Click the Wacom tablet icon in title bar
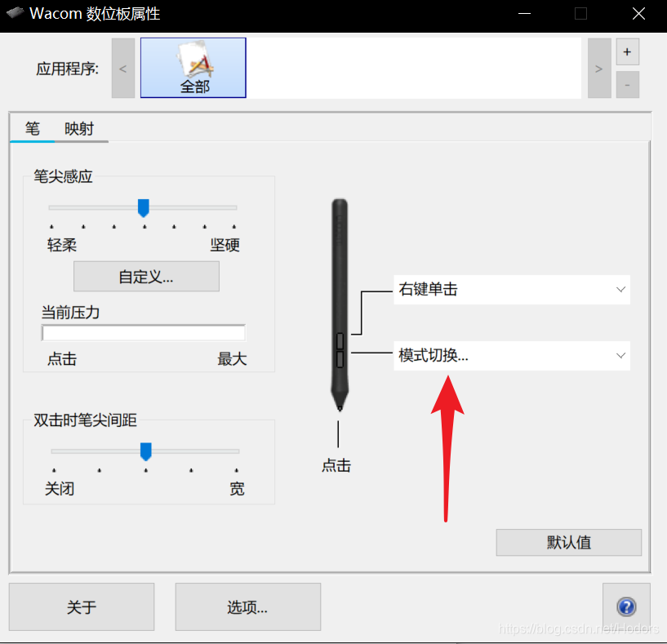The image size is (667, 644). point(15,13)
